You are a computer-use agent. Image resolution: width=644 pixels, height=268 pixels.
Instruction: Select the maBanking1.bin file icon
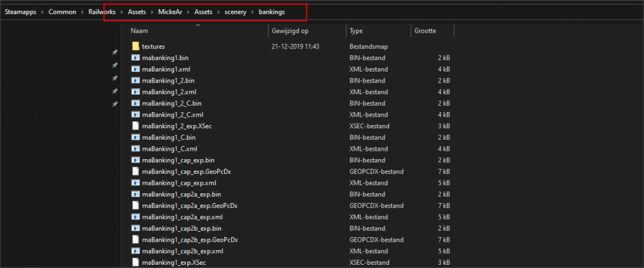pos(135,58)
